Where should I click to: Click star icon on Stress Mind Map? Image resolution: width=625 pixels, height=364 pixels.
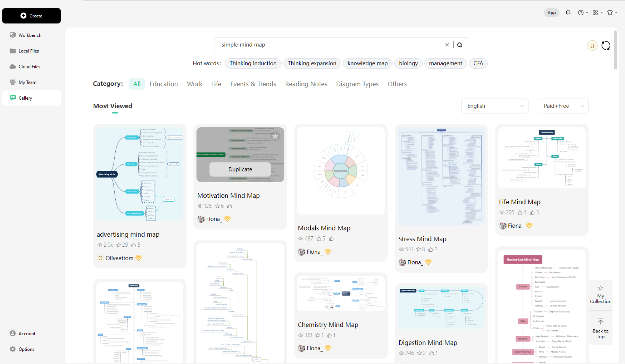[418, 249]
